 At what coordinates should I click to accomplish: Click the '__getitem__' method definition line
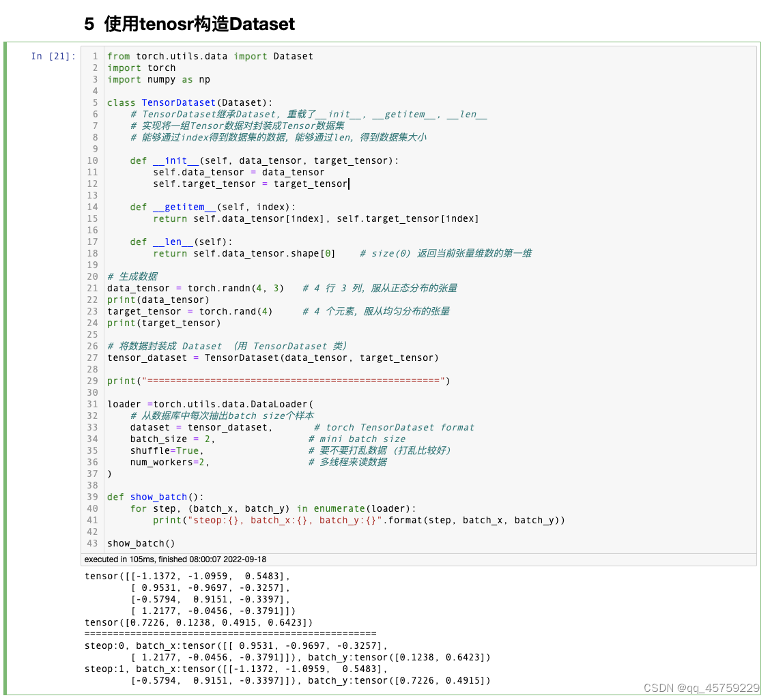[x=212, y=207]
